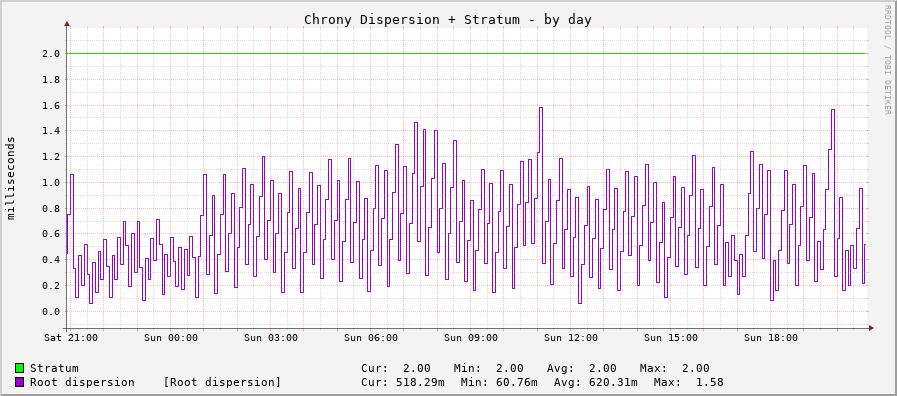The width and height of the screenshot is (897, 396).
Task: Select the 'Sun 06:00' x-axis label
Action: pos(371,338)
